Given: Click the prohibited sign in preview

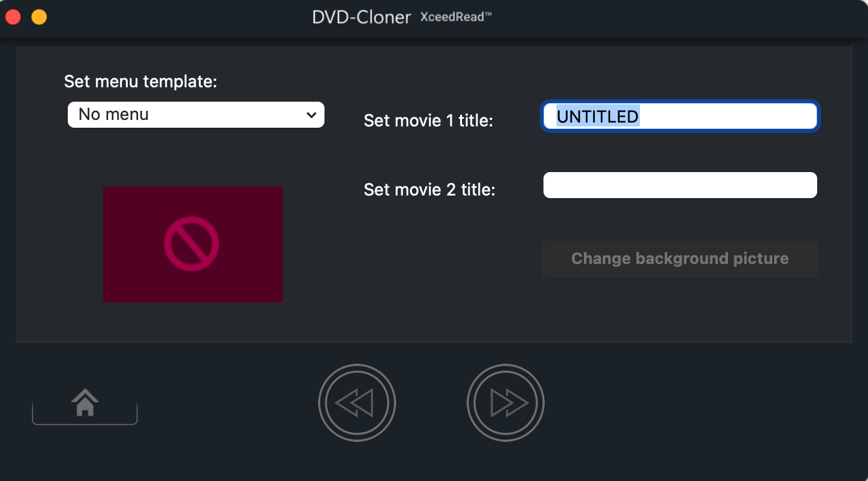Looking at the screenshot, I should pos(192,244).
